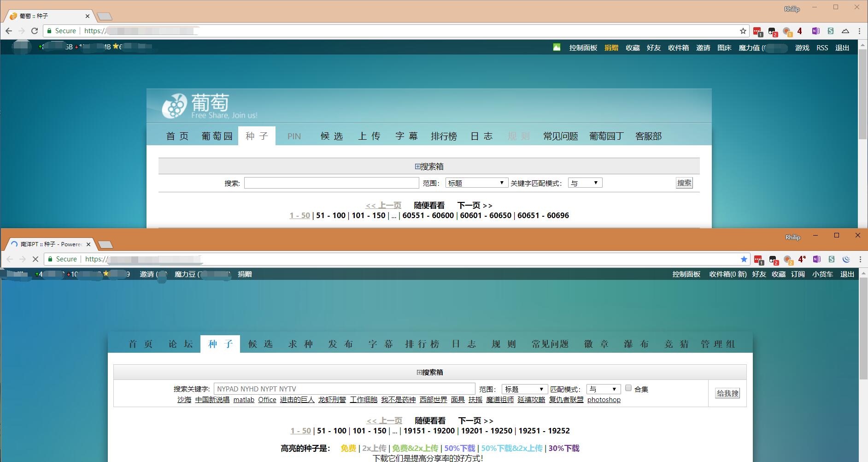This screenshot has height=462, width=868.
Task: Select 求种 tab in 南洋PT navigation
Action: (x=300, y=344)
